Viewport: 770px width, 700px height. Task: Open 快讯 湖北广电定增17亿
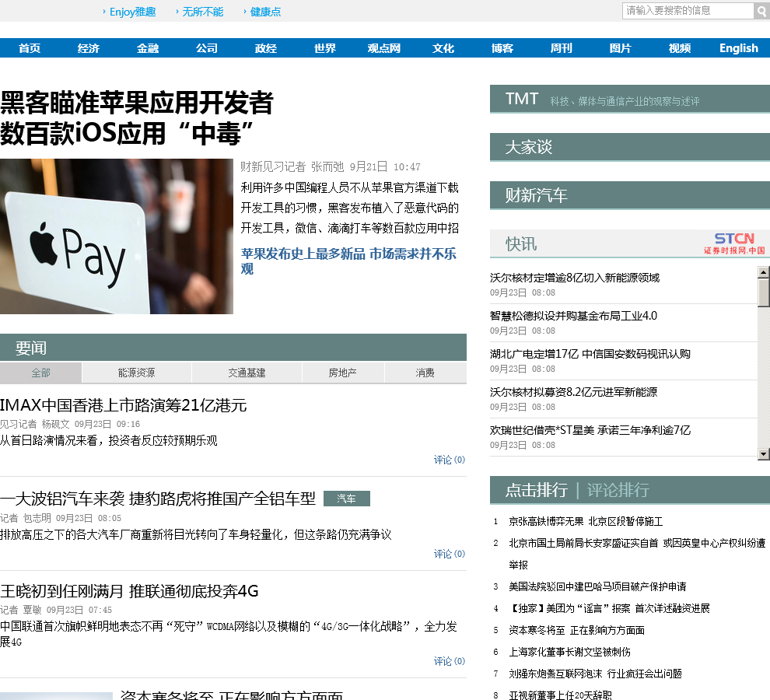click(590, 354)
